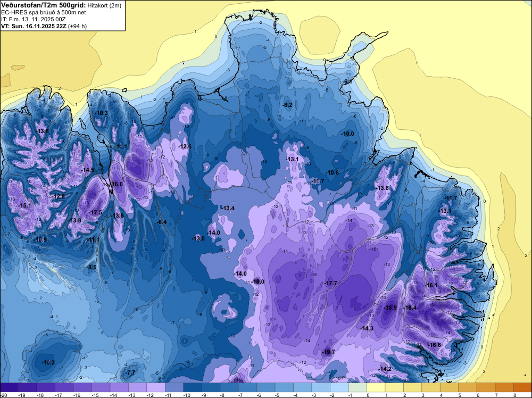This screenshot has height=398, width=532.
Task: Click the -14.2 temperature value
Action: coord(385,369)
